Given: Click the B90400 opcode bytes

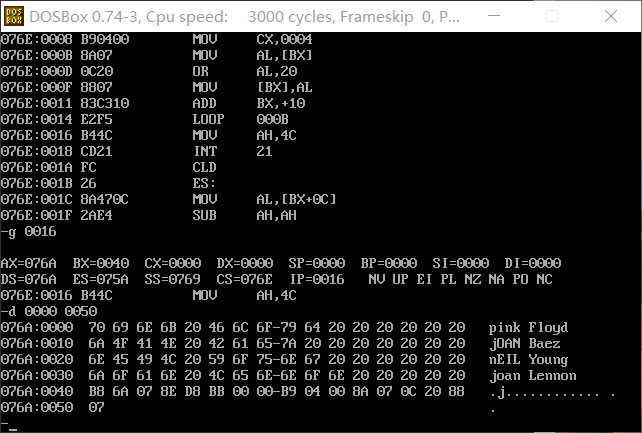Looking at the screenshot, I should click(105, 39).
